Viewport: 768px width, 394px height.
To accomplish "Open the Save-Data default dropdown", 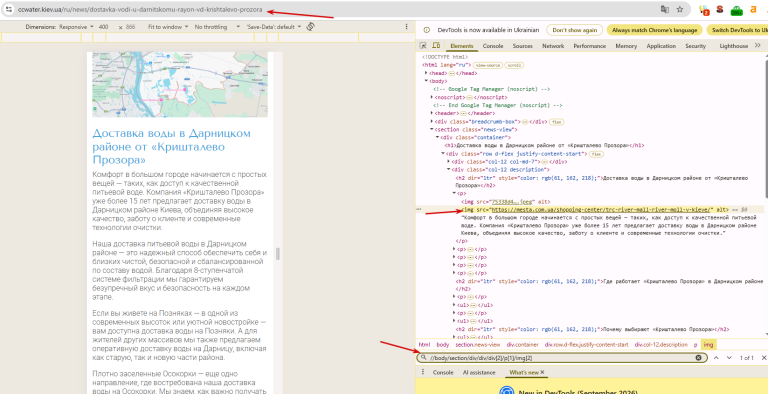I will coord(274,27).
